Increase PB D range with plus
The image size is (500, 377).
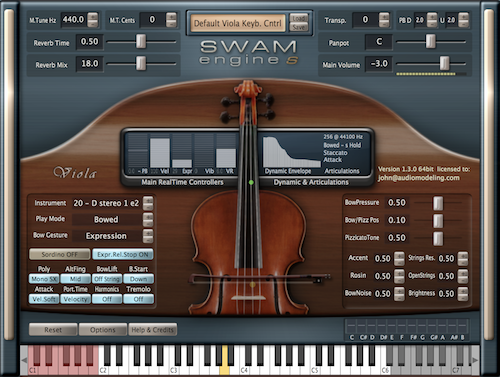(x=432, y=17)
